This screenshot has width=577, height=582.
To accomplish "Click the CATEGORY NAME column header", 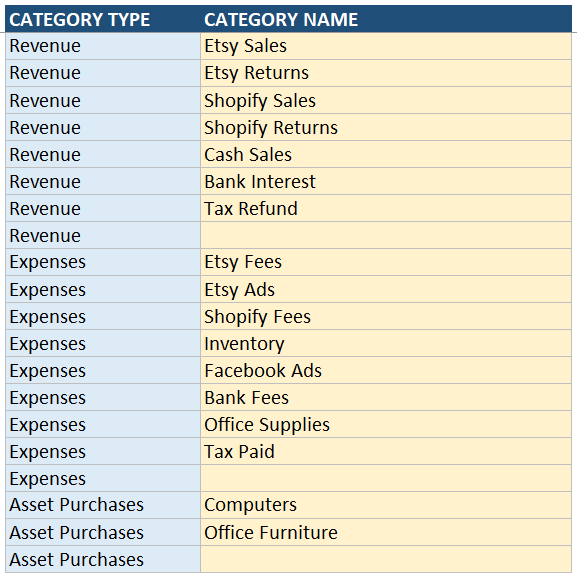I will (386, 19).
